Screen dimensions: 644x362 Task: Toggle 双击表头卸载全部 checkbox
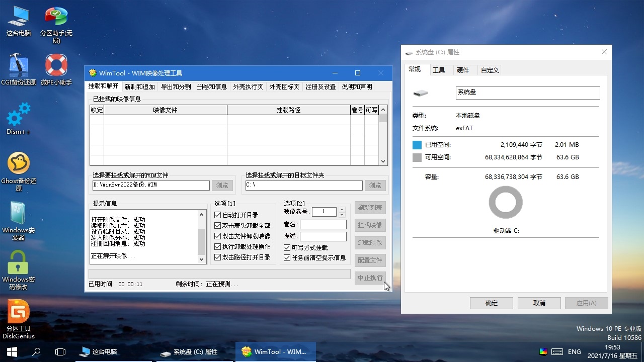(x=218, y=226)
